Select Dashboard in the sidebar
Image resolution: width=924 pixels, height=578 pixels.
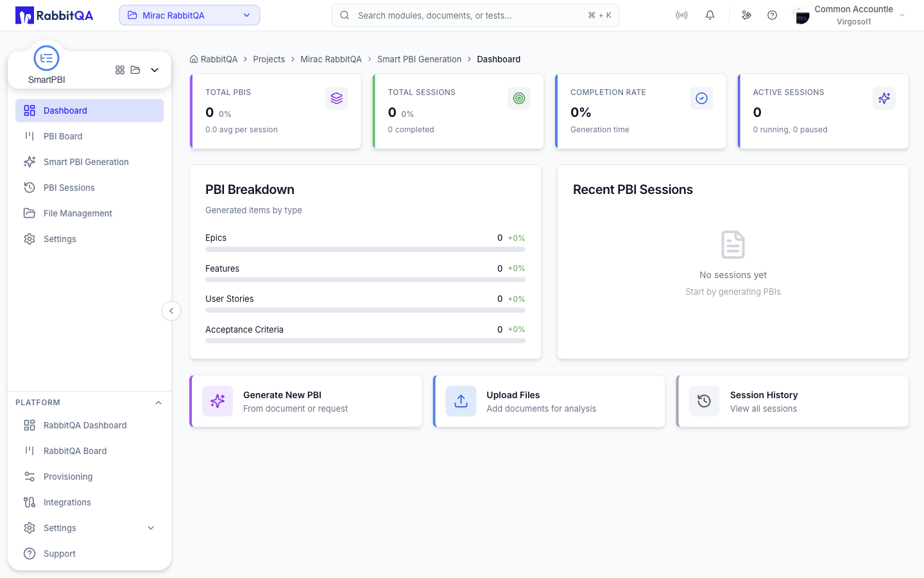tap(89, 110)
